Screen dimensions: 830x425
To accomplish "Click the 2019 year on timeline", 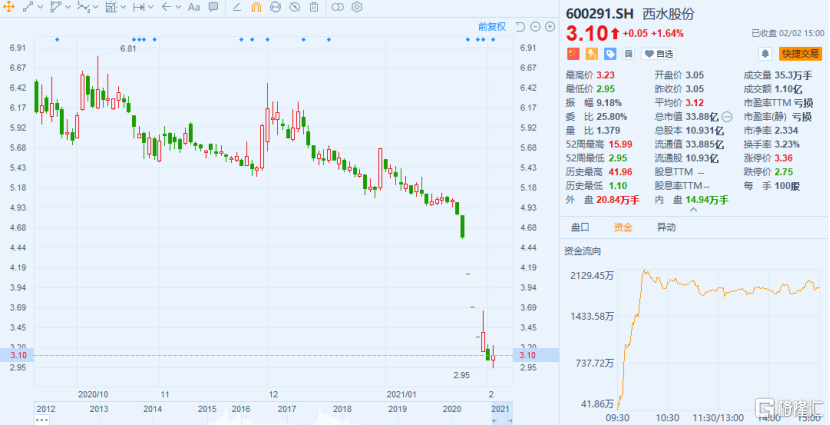I will [x=398, y=409].
